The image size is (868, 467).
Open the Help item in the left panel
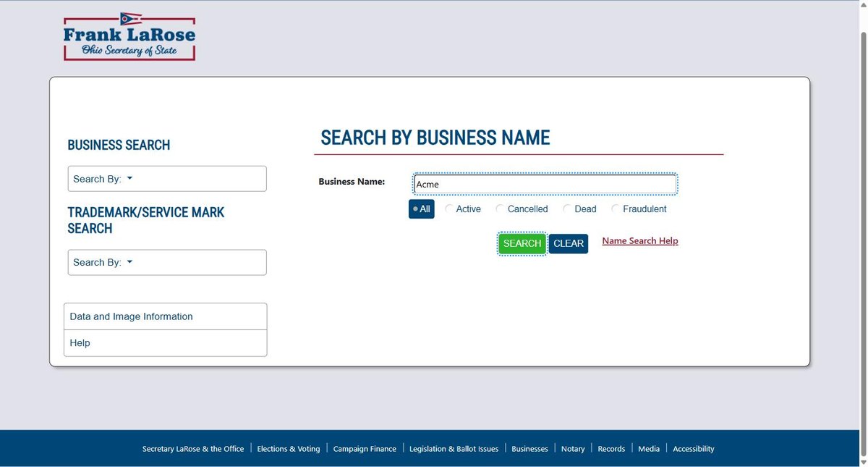[x=166, y=343]
